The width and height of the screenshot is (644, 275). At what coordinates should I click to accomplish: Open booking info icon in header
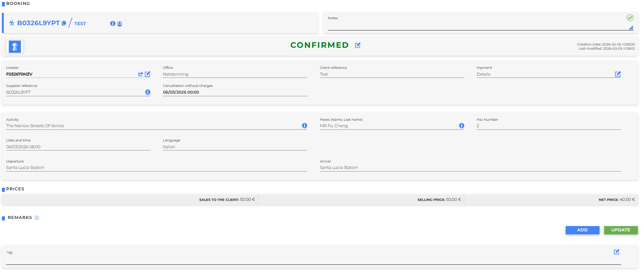[113, 24]
